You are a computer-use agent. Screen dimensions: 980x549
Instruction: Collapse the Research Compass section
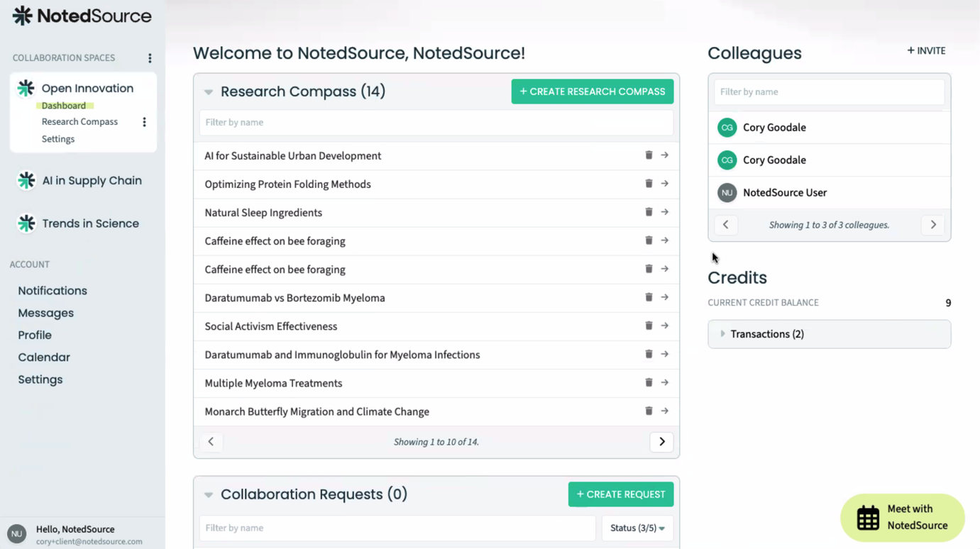[x=209, y=92]
